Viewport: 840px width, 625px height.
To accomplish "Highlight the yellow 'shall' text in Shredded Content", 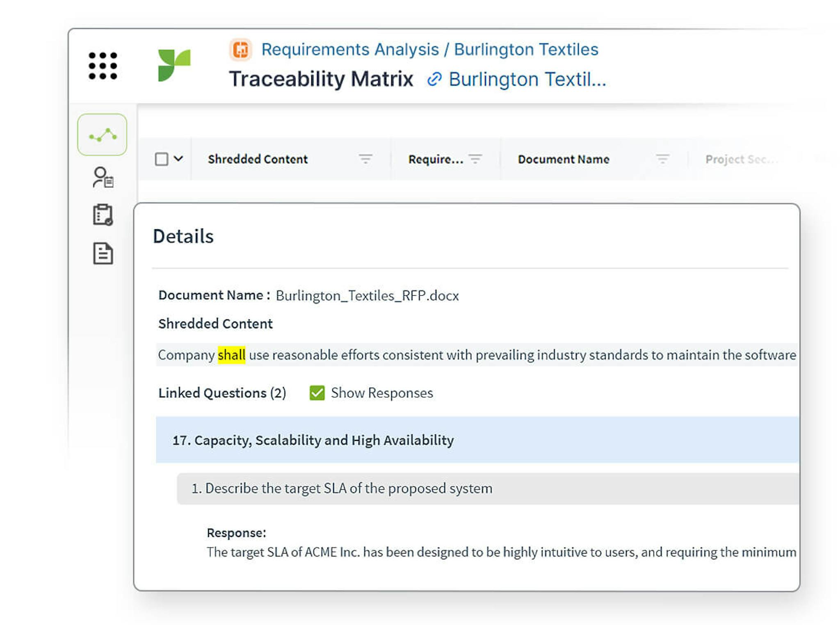I will coord(231,355).
